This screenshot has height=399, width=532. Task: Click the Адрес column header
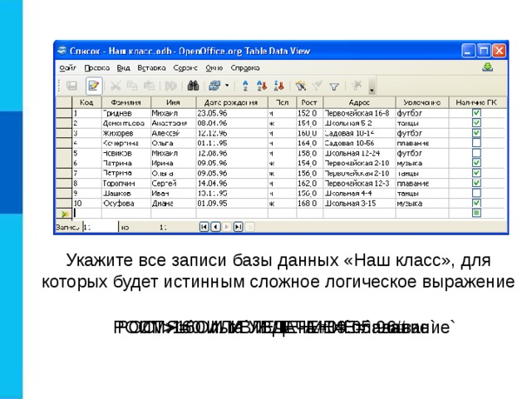359,102
